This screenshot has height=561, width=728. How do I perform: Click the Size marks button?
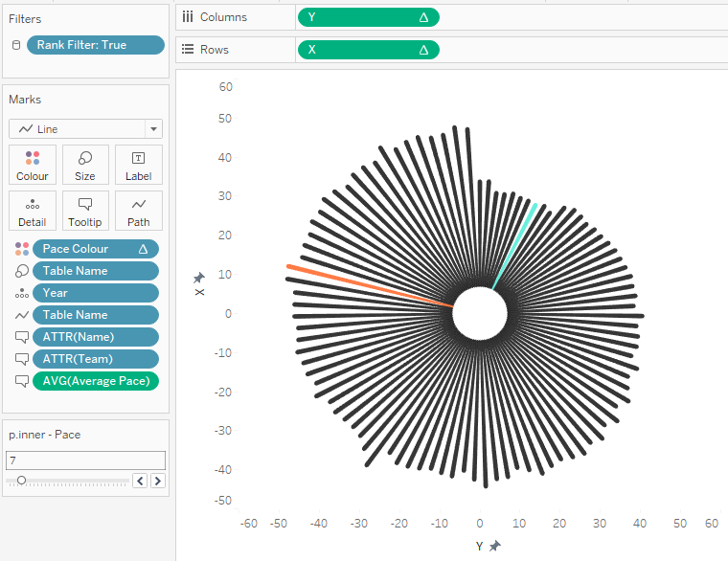tap(85, 165)
